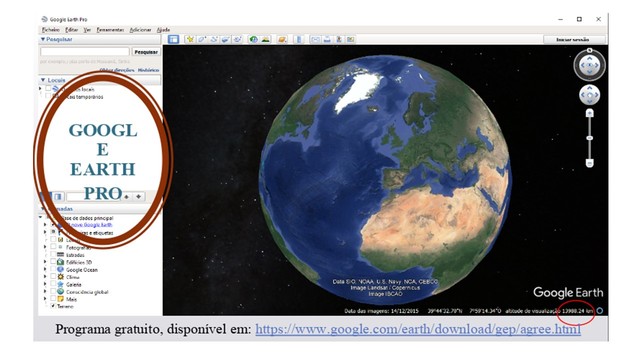Check the Galeria layer checkbox
This screenshot has height=360, width=640.
coord(53,284)
